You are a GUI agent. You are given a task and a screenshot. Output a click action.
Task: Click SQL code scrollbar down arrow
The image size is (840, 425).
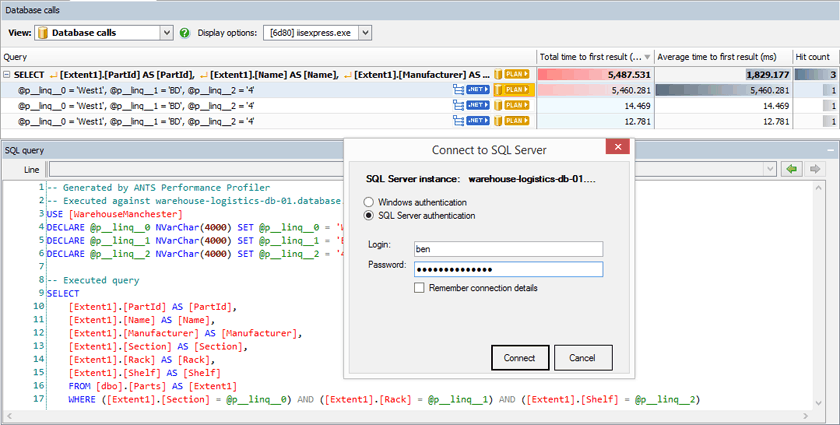pyautogui.click(x=819, y=403)
